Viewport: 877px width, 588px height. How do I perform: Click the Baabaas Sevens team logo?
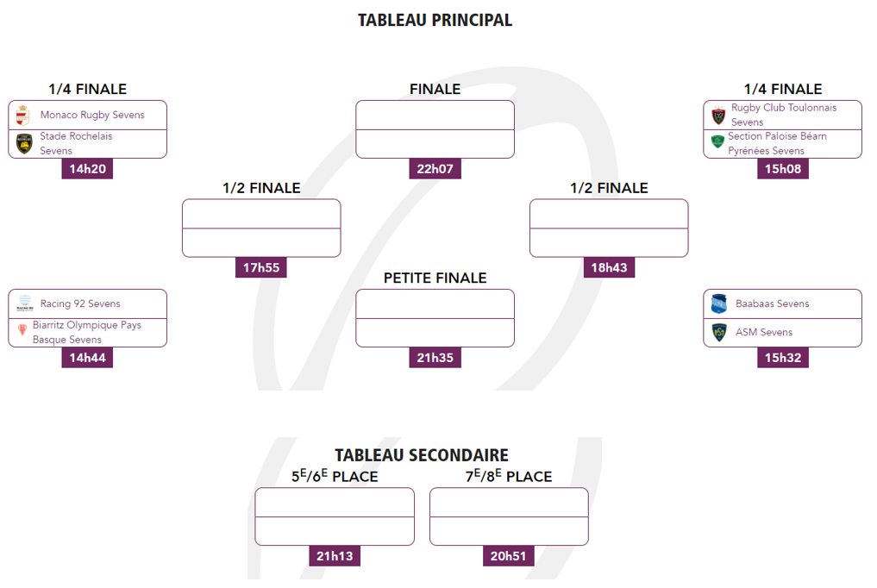click(x=719, y=303)
